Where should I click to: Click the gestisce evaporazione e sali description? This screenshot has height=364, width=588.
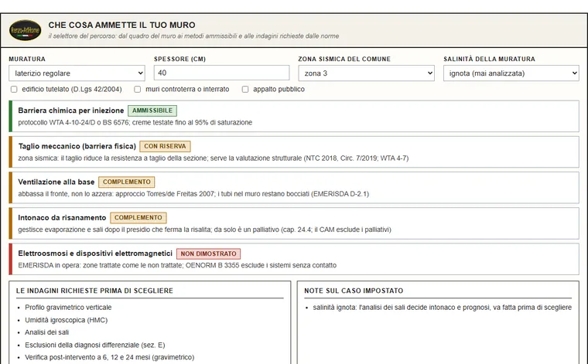(204, 230)
